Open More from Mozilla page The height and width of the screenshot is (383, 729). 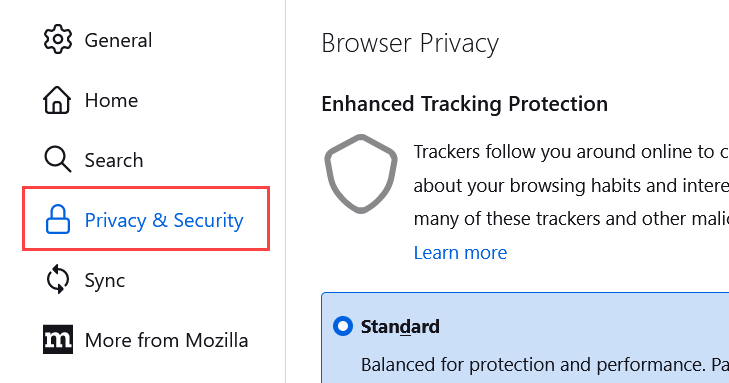click(166, 340)
